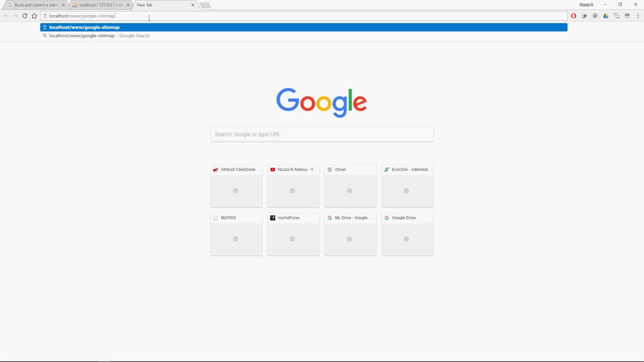
Task: Open the Google Drive shortcut tile
Action: [408, 234]
